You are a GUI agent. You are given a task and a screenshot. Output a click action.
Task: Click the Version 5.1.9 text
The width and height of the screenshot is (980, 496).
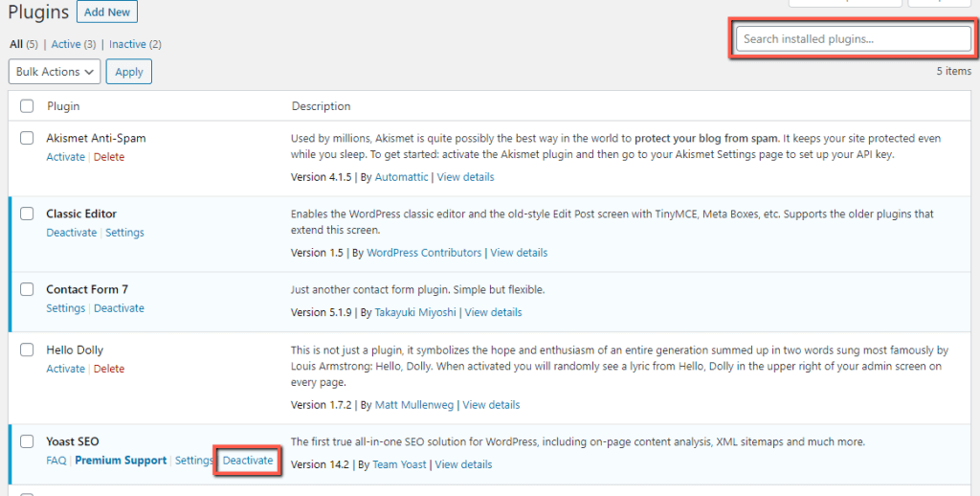tap(322, 312)
